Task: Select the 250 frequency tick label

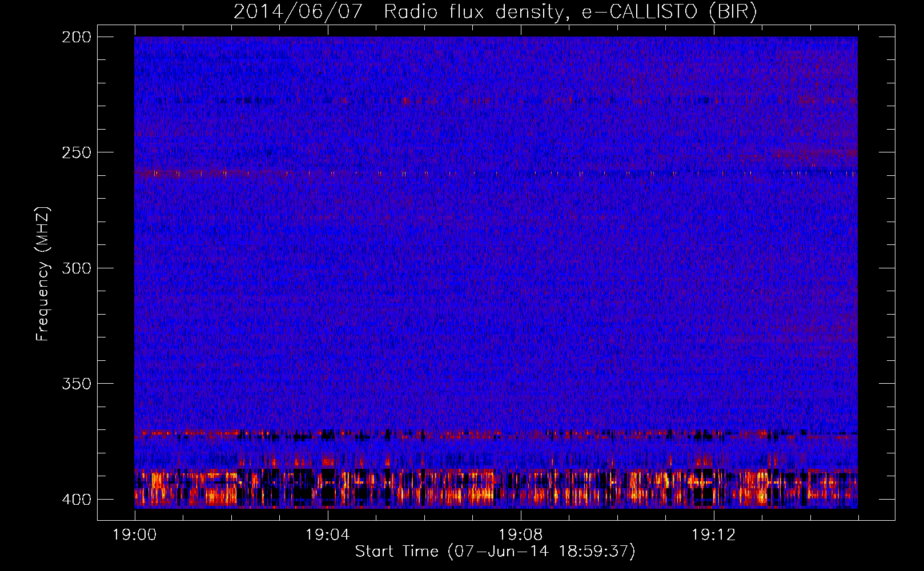Action: point(77,152)
